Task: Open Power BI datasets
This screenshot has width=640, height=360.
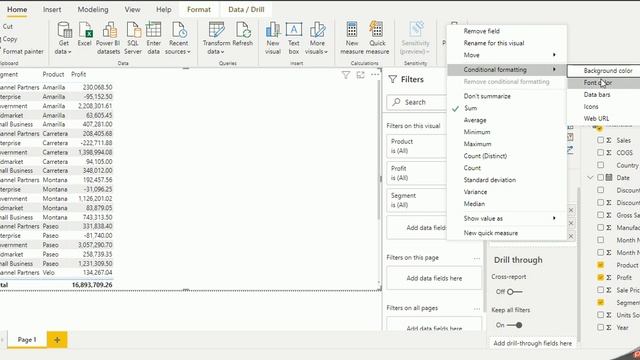Action: (108, 38)
